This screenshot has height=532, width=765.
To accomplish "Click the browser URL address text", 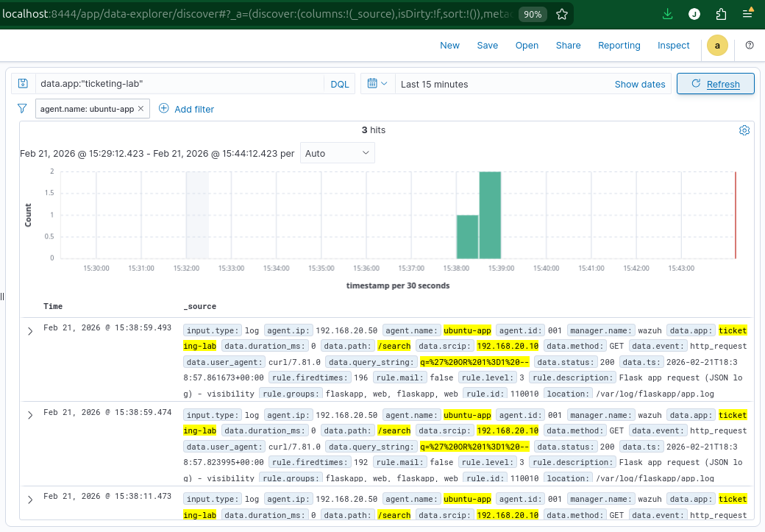I will point(256,14).
